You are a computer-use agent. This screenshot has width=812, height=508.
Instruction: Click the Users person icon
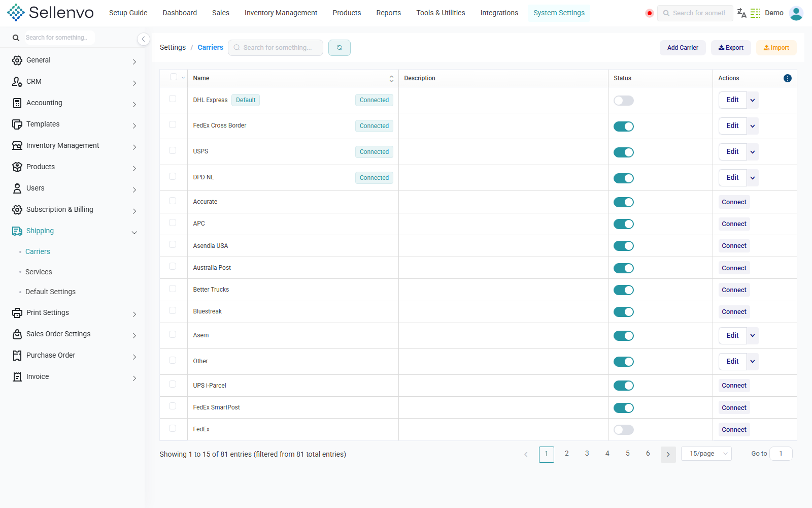[17, 188]
